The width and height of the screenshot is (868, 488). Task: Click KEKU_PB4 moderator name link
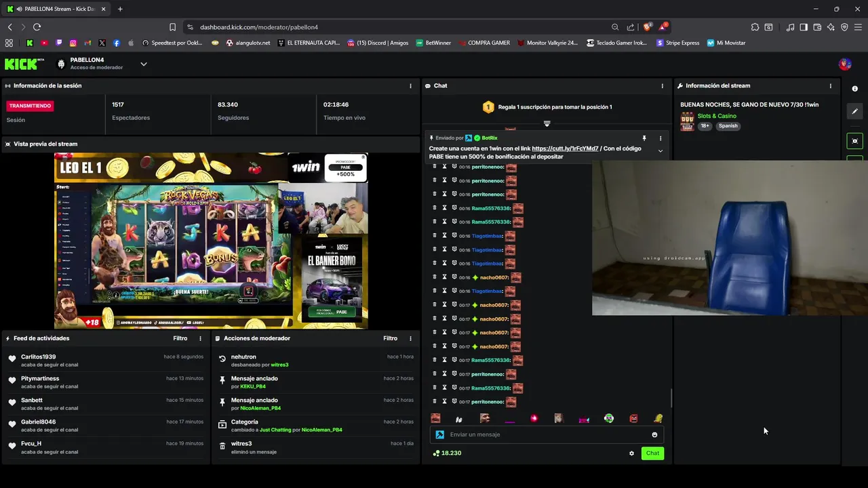point(253,386)
